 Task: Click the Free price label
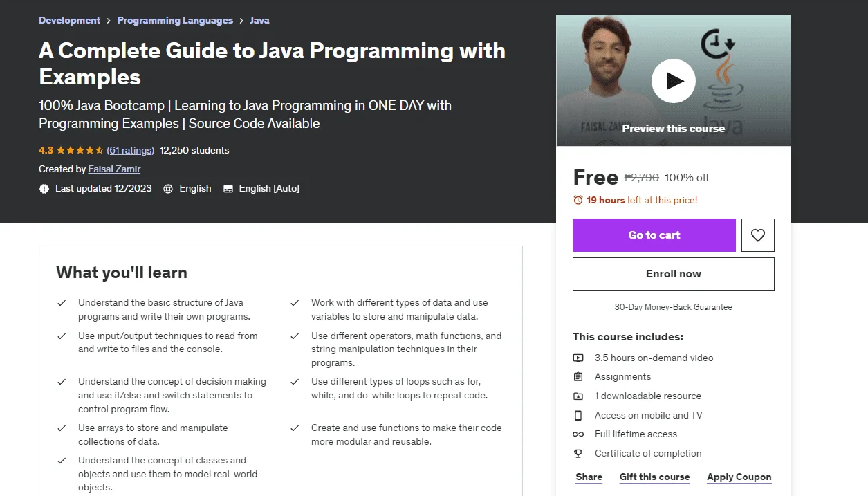click(x=595, y=177)
